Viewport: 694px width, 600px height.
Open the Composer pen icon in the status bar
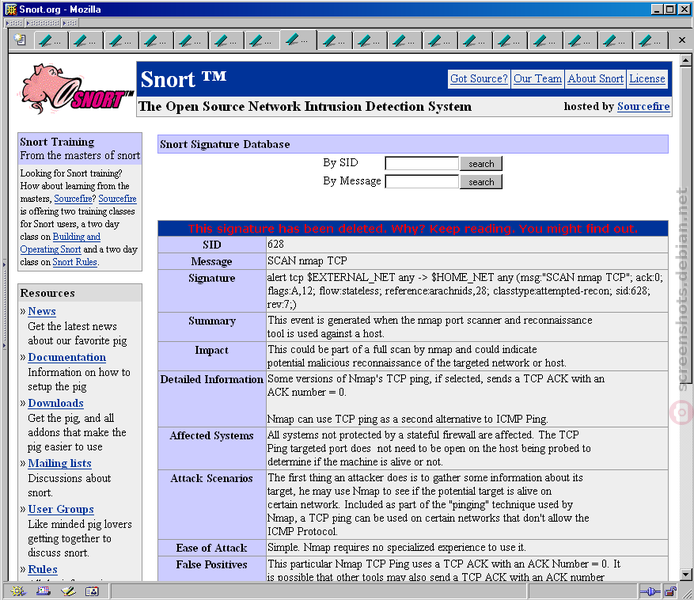[x=68, y=591]
